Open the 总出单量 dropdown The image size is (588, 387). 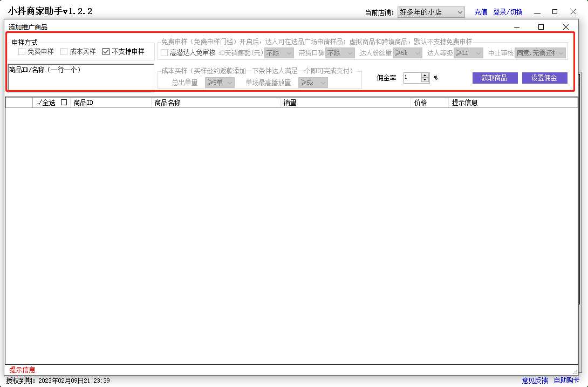click(x=220, y=83)
